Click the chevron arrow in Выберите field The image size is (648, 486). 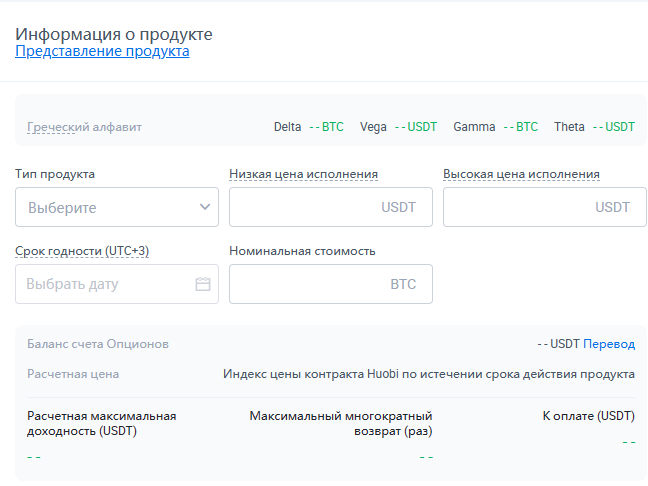pyautogui.click(x=205, y=207)
